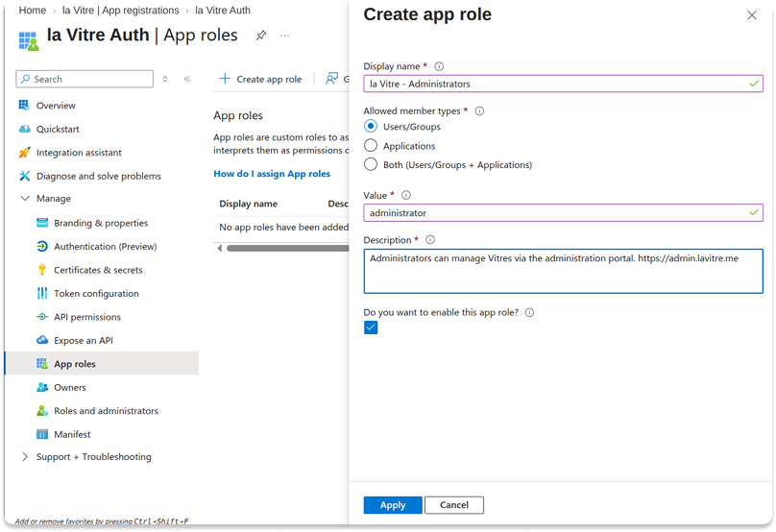
Task: Click the Cancel button
Action: (454, 505)
